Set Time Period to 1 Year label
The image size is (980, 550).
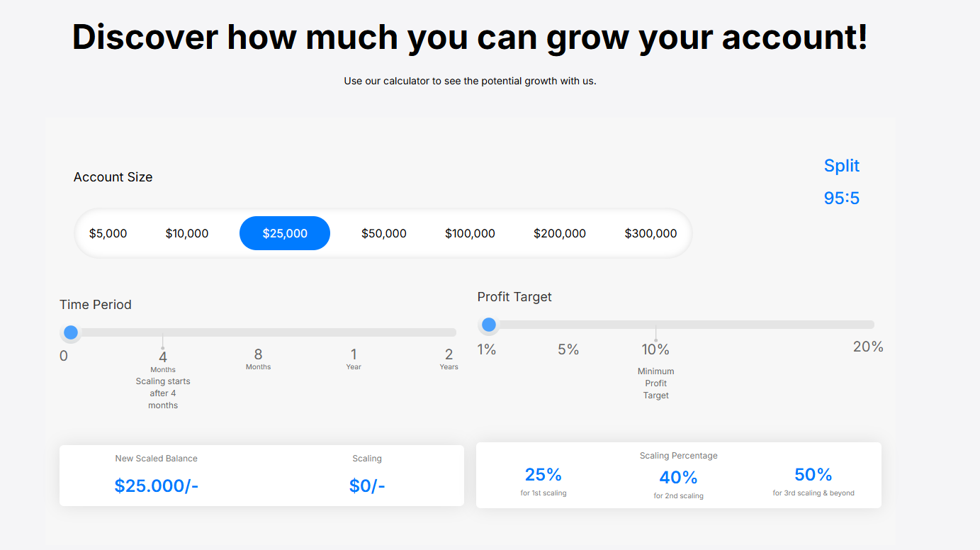tap(354, 355)
